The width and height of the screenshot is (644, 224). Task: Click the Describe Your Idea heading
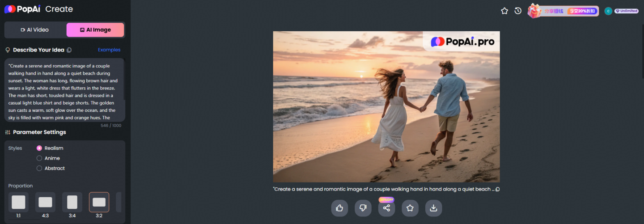click(38, 50)
